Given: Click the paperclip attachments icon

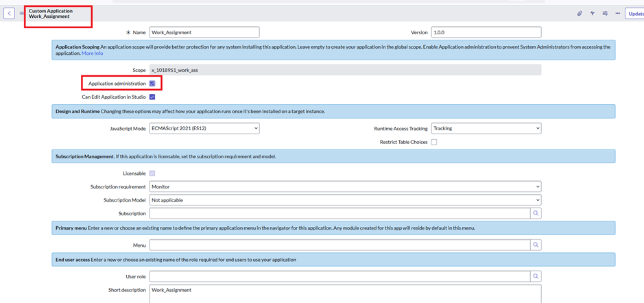Looking at the screenshot, I should click(x=580, y=14).
